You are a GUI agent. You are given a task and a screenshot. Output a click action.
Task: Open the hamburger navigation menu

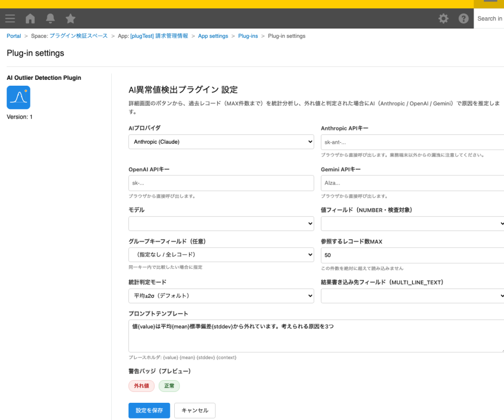[10, 18]
